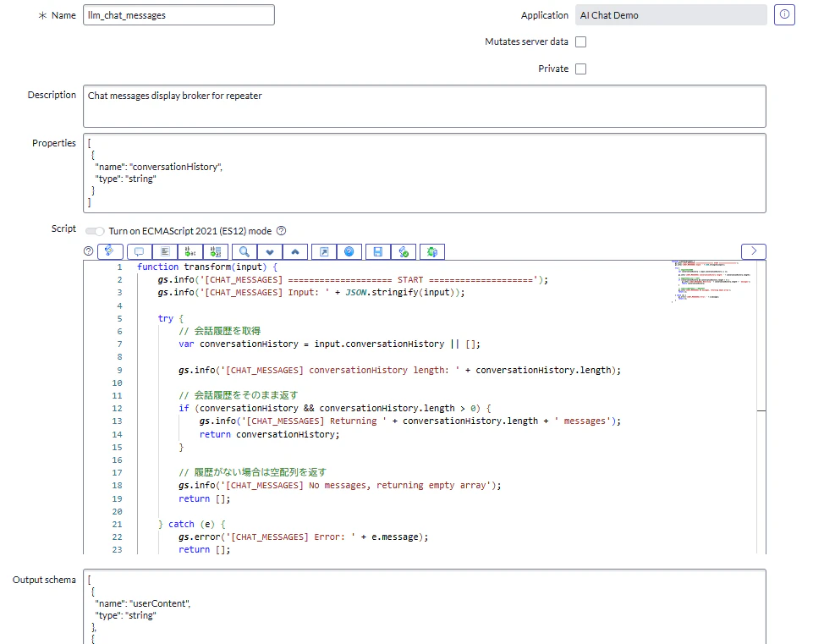Click the Find Previous up-arrow icon
The image size is (824, 644).
coord(295,252)
